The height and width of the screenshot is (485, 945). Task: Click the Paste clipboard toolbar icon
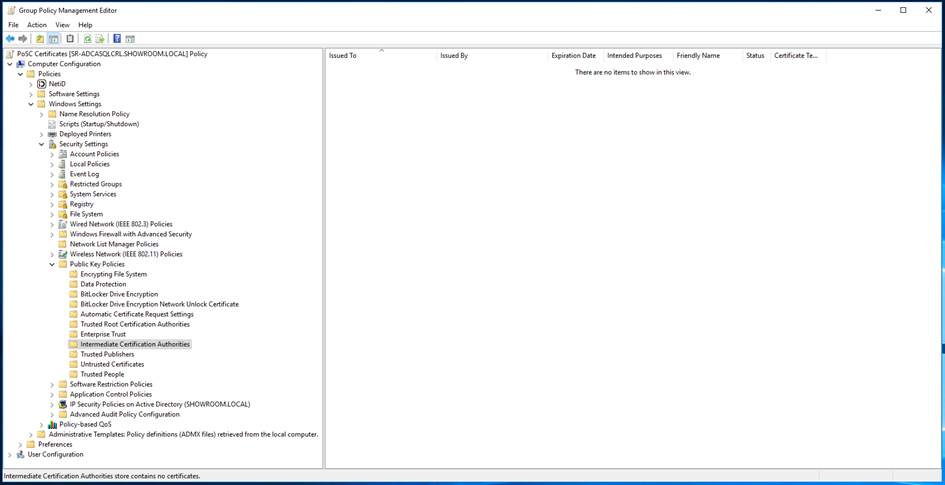click(x=71, y=39)
